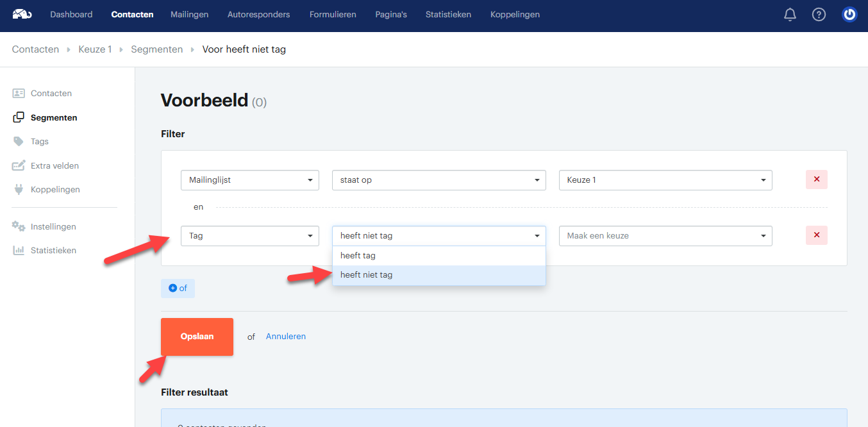Click the Segmenten sidebar icon
The image size is (868, 427).
[x=19, y=117]
